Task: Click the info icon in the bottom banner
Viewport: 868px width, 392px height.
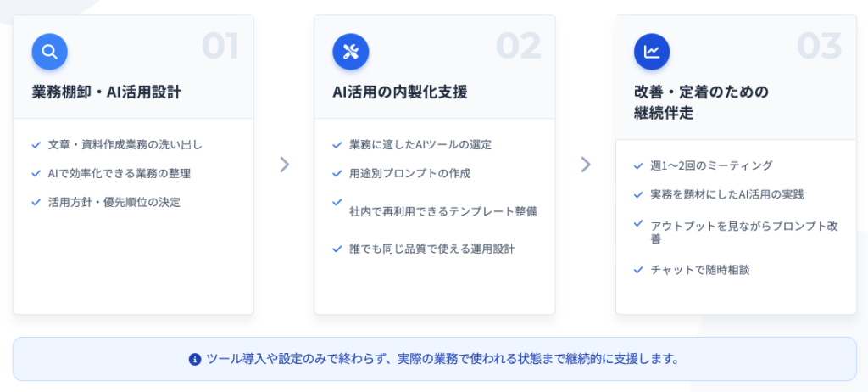Action: pos(195,359)
